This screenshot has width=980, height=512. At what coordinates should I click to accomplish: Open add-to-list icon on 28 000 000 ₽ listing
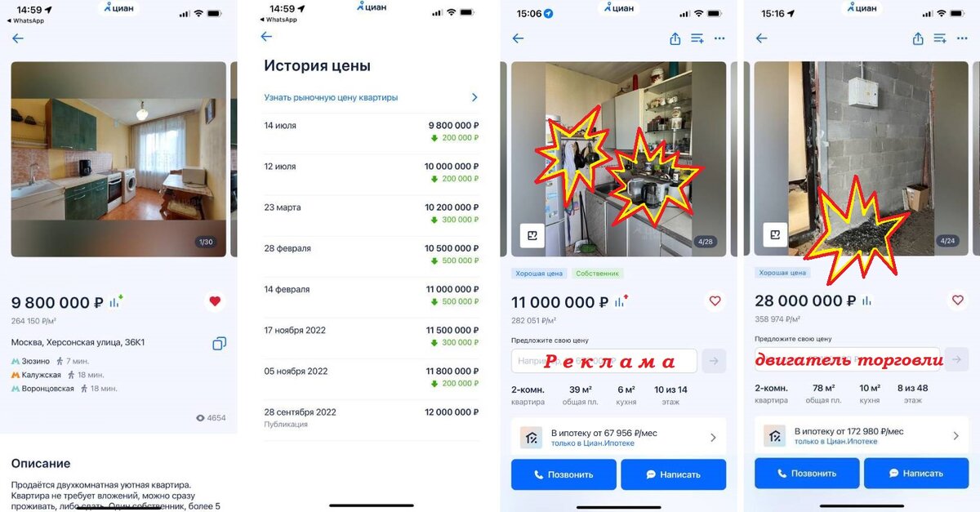click(940, 38)
